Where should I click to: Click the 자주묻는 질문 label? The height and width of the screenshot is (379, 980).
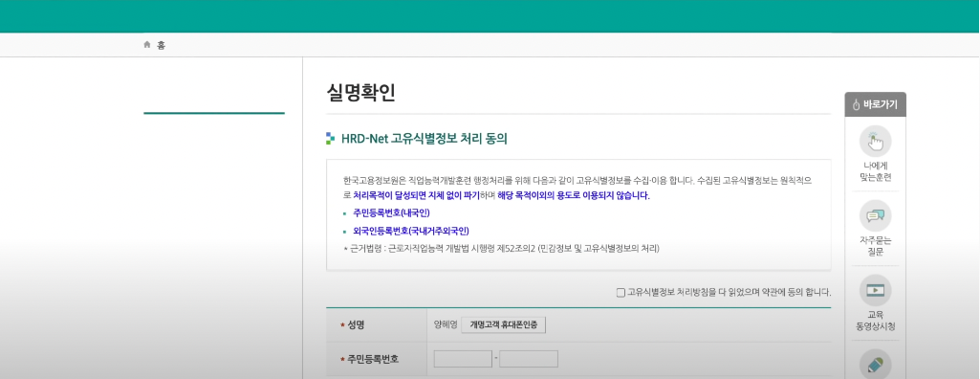point(875,246)
